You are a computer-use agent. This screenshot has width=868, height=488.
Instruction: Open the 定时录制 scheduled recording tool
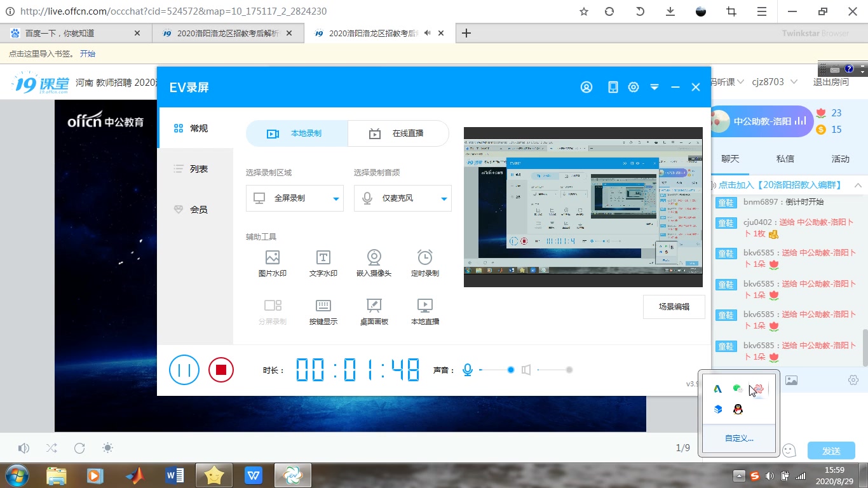(424, 263)
